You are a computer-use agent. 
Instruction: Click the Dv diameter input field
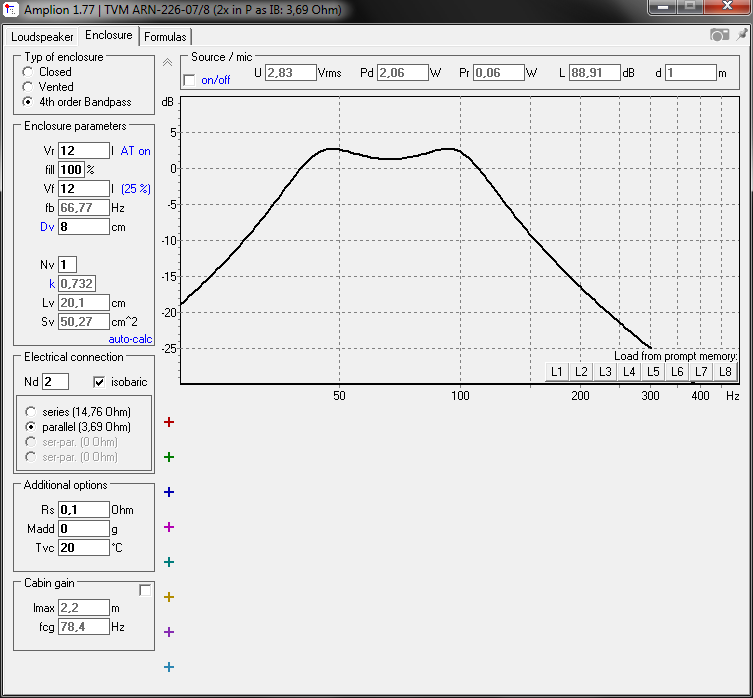84,227
